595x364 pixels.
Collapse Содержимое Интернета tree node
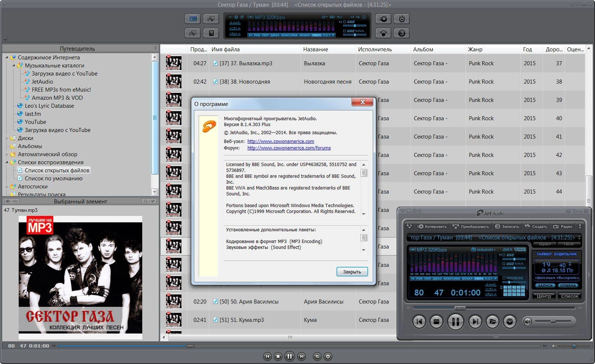(x=7, y=58)
